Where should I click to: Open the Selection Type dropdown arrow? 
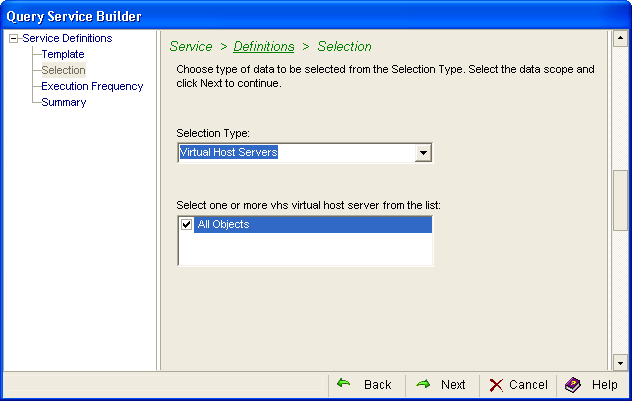(x=423, y=153)
